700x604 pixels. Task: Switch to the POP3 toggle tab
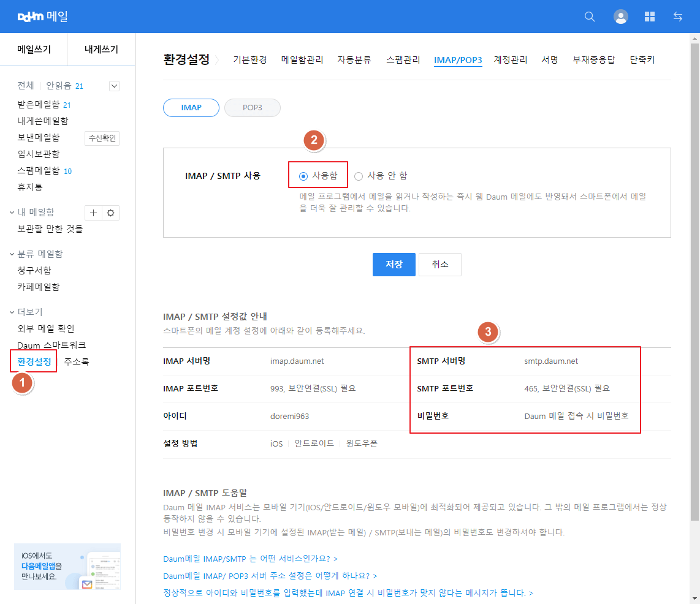tap(252, 107)
